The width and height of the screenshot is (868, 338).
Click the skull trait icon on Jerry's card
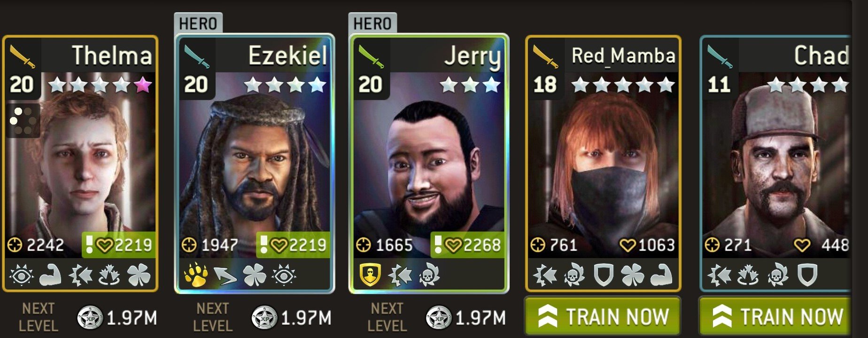point(429,275)
